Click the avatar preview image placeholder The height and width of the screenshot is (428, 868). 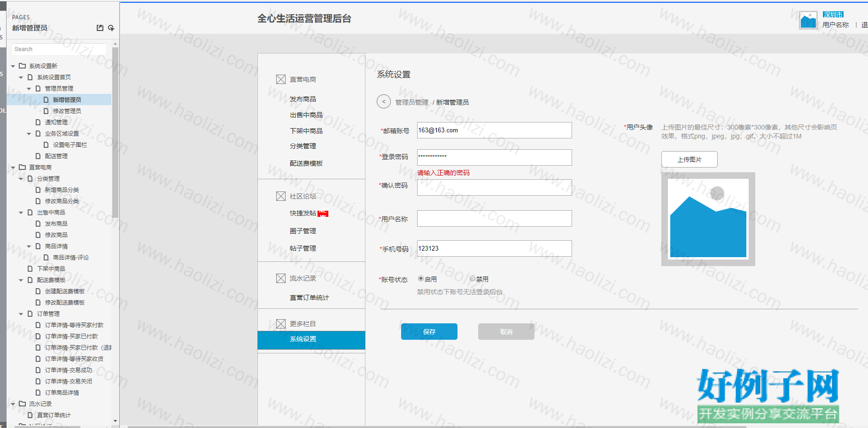[708, 219]
